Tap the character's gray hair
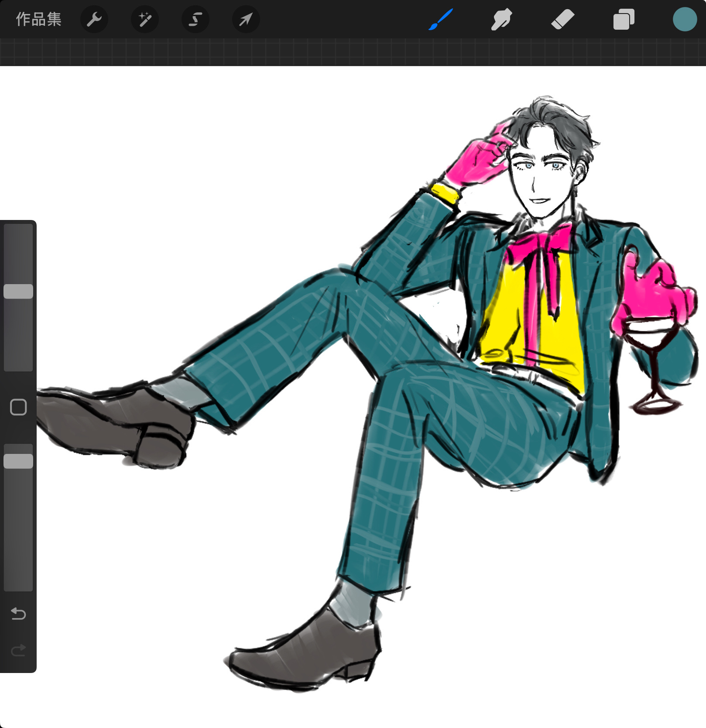 pyautogui.click(x=554, y=118)
